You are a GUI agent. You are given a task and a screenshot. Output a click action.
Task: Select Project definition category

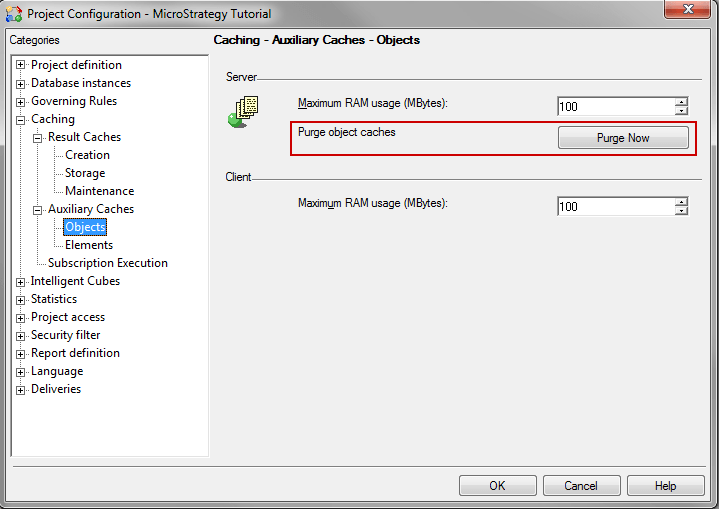pos(76,65)
